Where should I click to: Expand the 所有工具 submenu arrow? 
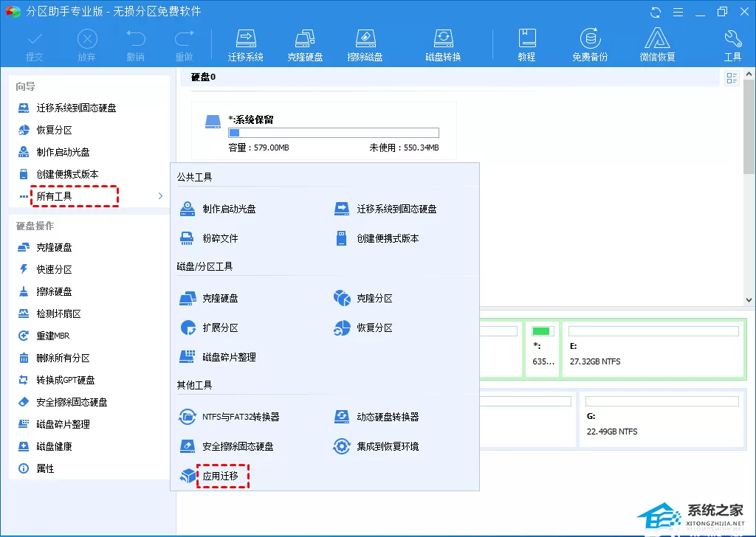pyautogui.click(x=160, y=196)
